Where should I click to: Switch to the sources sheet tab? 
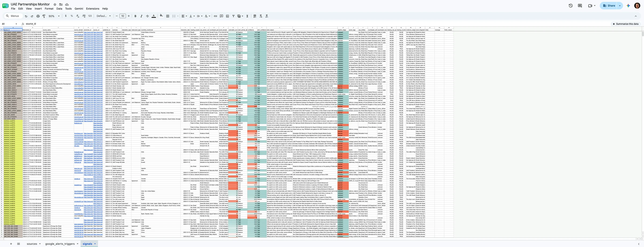[x=32, y=244]
